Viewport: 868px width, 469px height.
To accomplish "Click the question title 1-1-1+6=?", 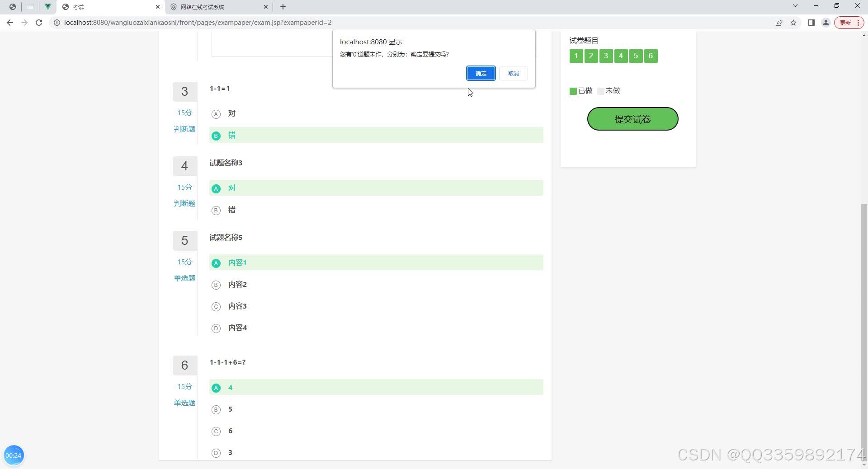I will (x=227, y=362).
